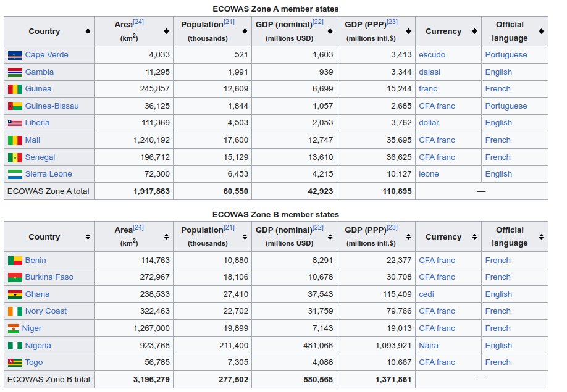Image resolution: width=567 pixels, height=392 pixels.
Task: Select Nigeria's GDP PPP value 1,093,921
Action: pyautogui.click(x=393, y=346)
